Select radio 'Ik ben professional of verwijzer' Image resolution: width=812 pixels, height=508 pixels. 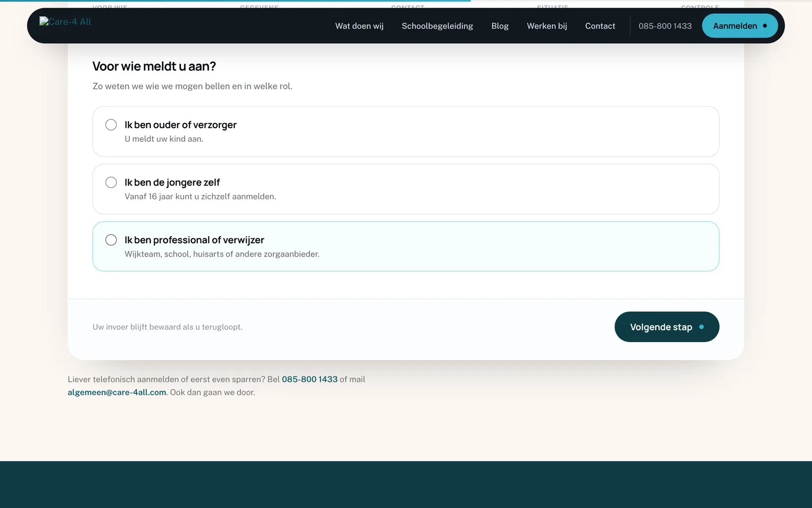(111, 240)
